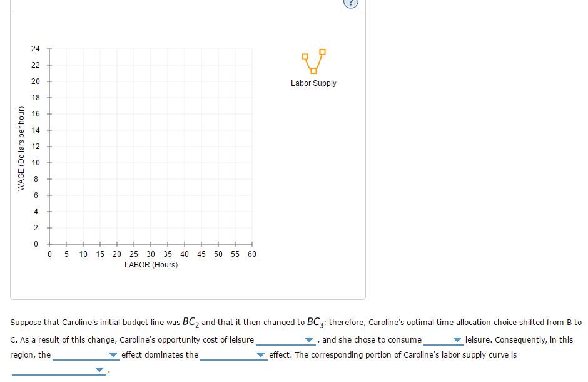Click the left square of the Labor Supply icon
The height and width of the screenshot is (382, 588).
(305, 57)
